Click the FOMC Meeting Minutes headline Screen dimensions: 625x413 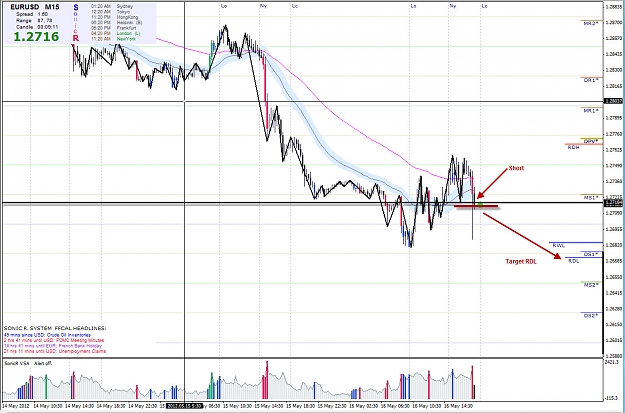click(54, 340)
